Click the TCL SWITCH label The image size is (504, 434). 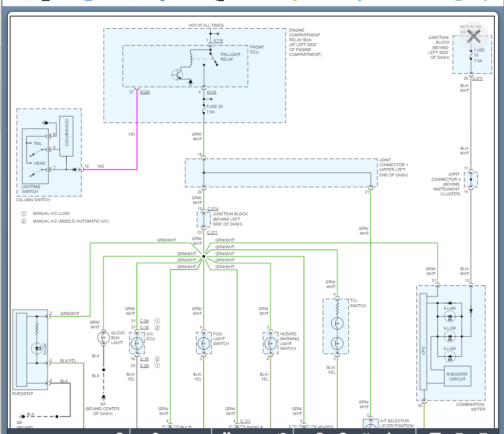358,303
